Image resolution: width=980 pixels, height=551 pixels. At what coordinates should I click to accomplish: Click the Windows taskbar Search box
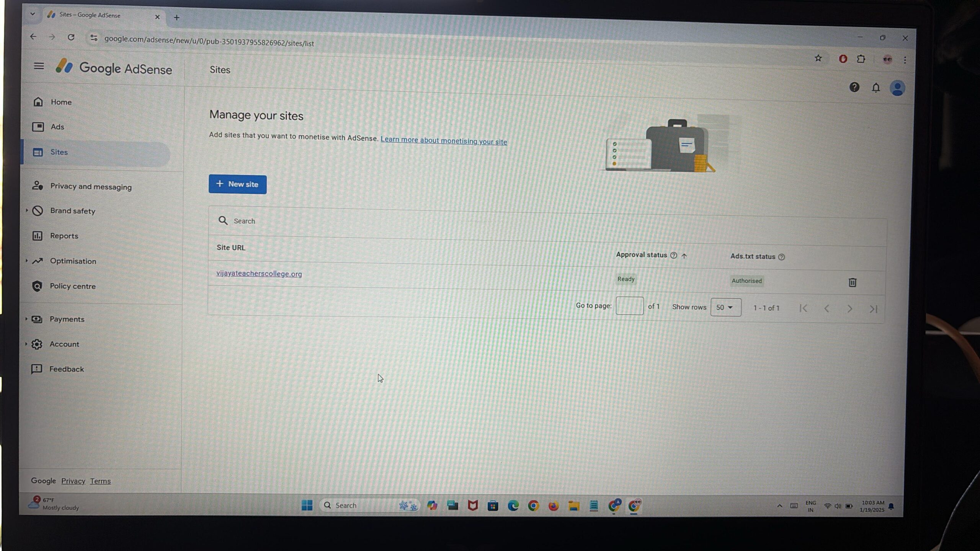pos(369,505)
